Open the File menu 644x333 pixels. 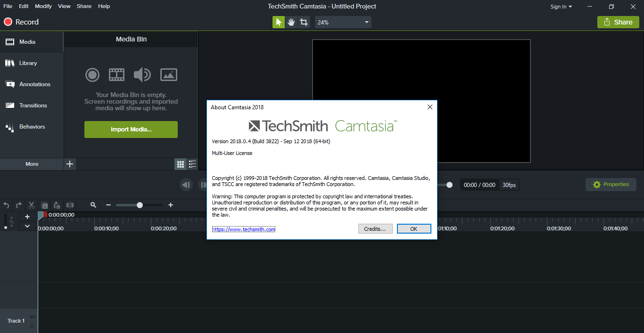(x=8, y=6)
